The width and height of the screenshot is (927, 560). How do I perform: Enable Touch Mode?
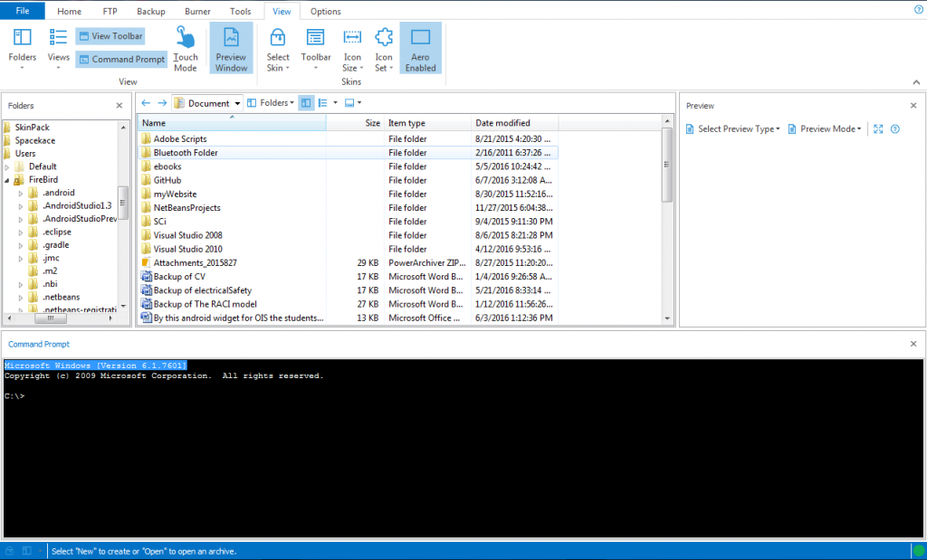185,49
